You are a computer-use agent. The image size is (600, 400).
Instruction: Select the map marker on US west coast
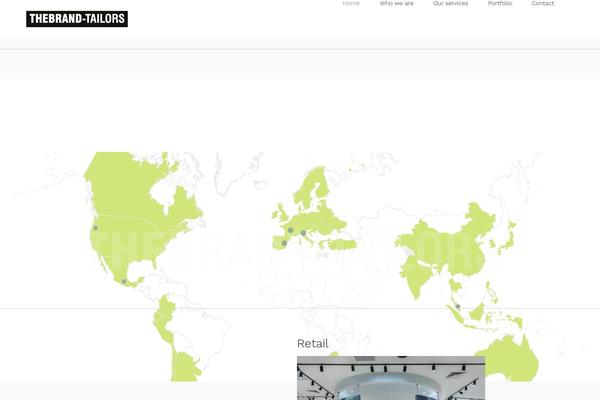[x=95, y=228]
